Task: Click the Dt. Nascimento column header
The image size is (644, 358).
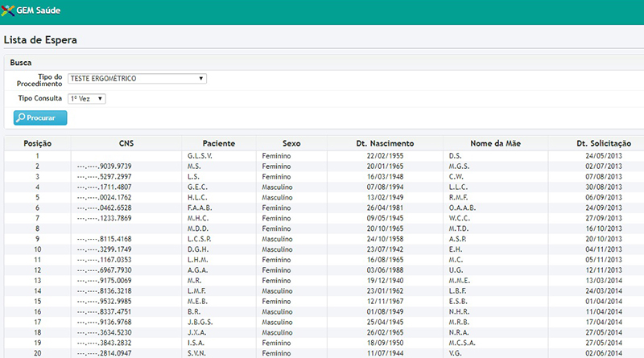Action: pyautogui.click(x=385, y=143)
